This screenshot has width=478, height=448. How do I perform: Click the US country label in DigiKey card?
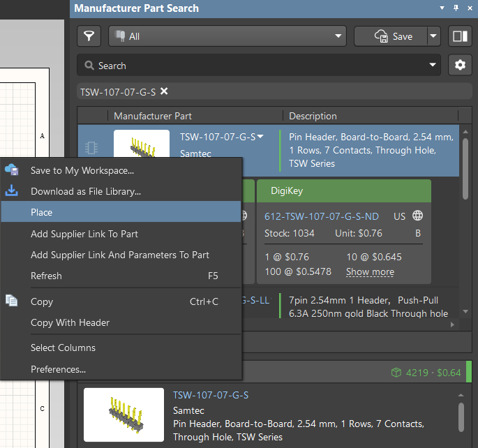tap(399, 216)
